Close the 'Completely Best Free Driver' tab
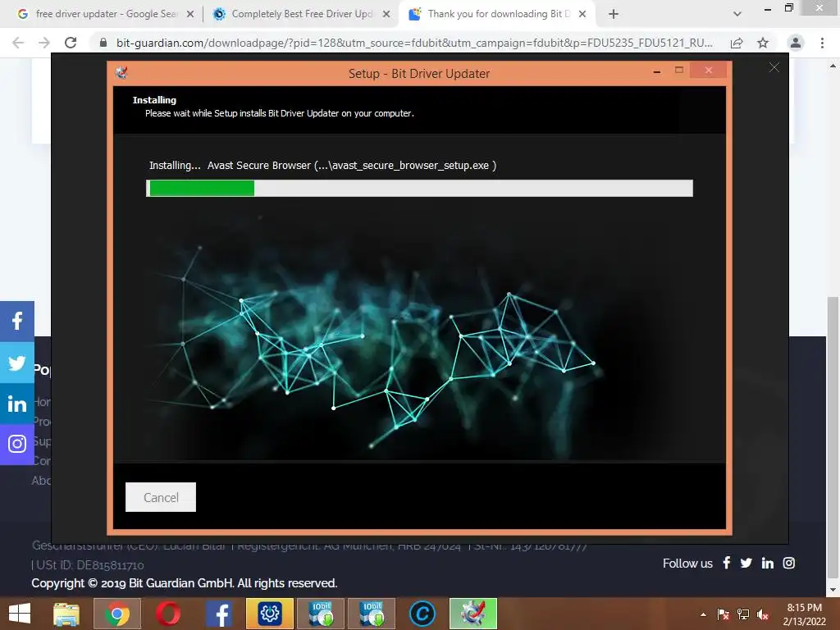Image resolution: width=840 pixels, height=630 pixels. (386, 15)
